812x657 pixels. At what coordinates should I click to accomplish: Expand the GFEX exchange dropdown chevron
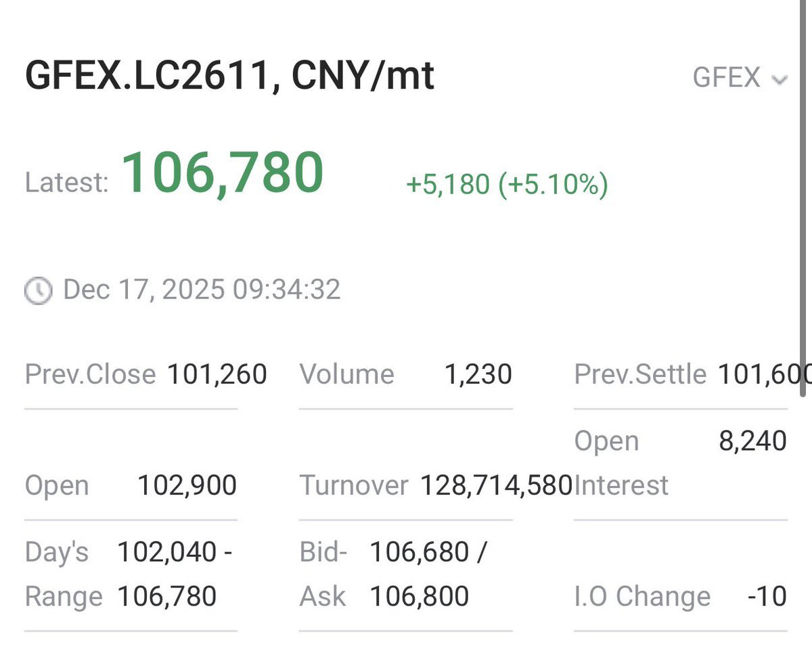pos(780,80)
